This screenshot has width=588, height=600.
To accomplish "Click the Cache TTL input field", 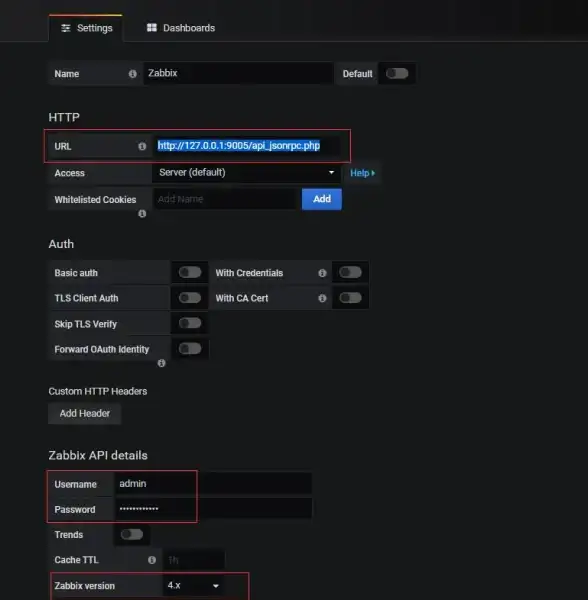I will pyautogui.click(x=194, y=560).
